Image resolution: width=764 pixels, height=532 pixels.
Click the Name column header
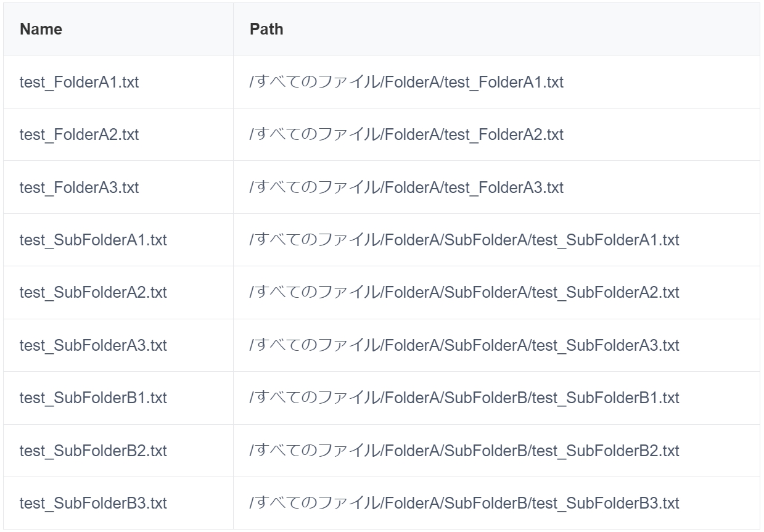[x=41, y=30]
